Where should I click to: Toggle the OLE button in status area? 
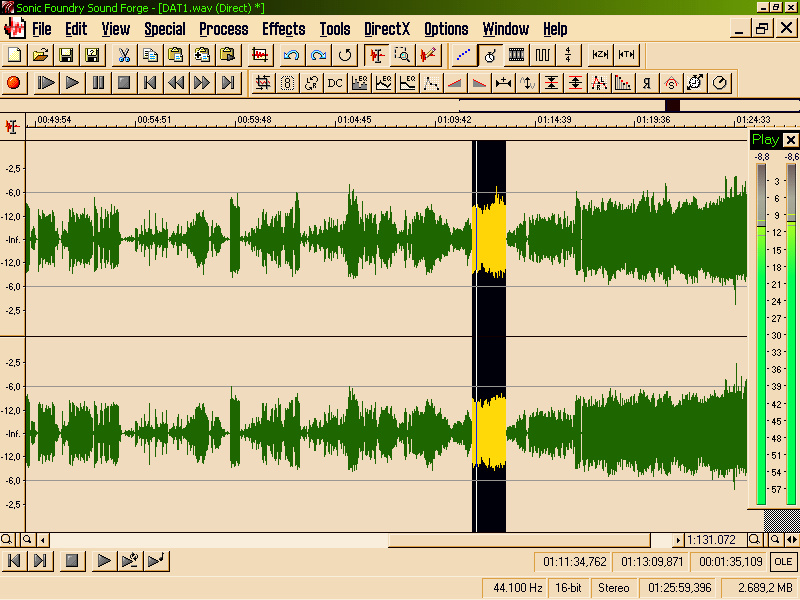point(784,562)
